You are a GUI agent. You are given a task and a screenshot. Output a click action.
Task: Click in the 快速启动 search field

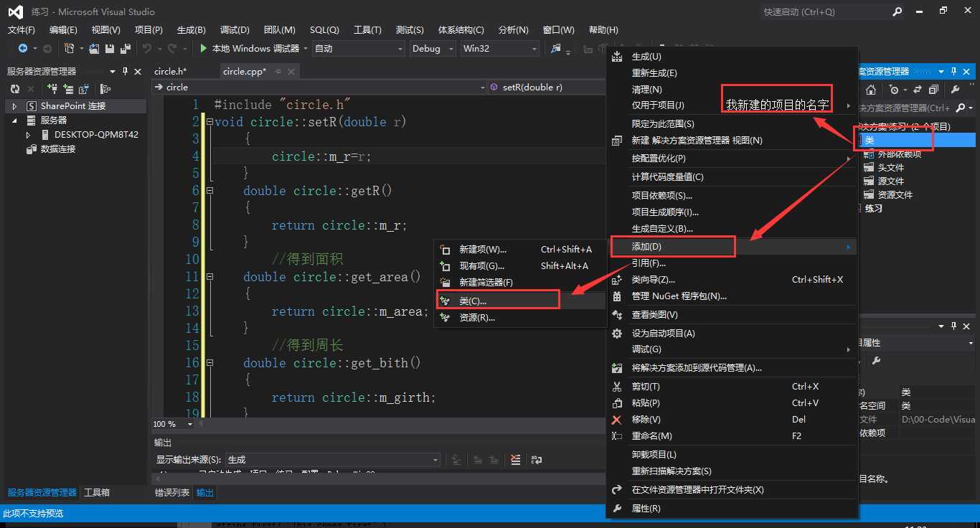tap(825, 11)
